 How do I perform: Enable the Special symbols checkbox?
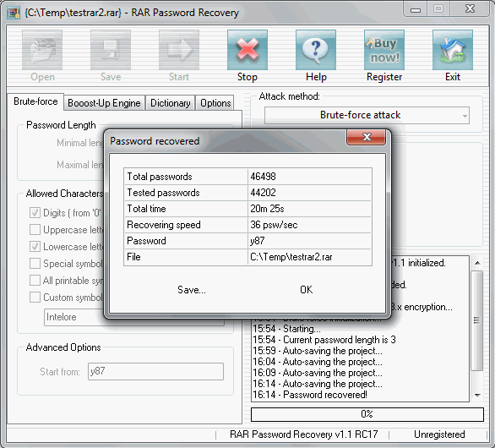pos(35,264)
